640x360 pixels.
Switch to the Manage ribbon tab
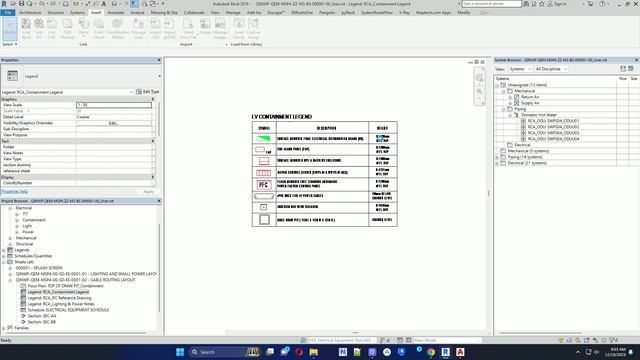pos(233,13)
